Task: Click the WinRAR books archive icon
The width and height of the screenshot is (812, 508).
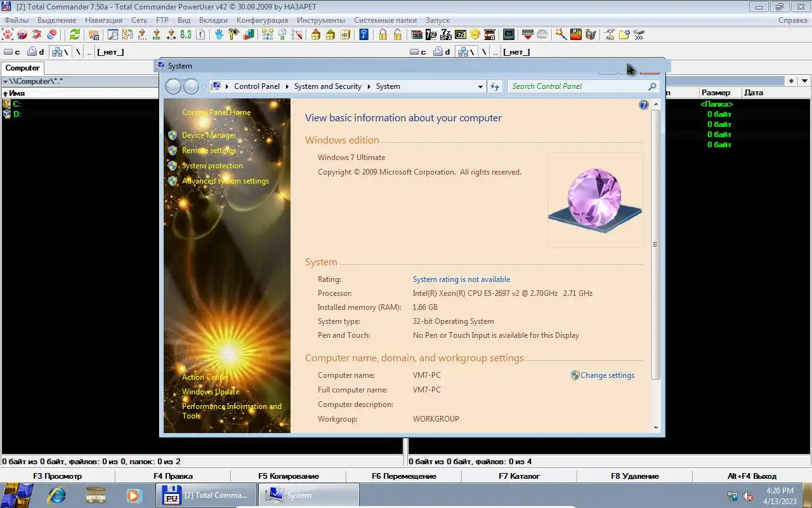Action: (x=417, y=34)
